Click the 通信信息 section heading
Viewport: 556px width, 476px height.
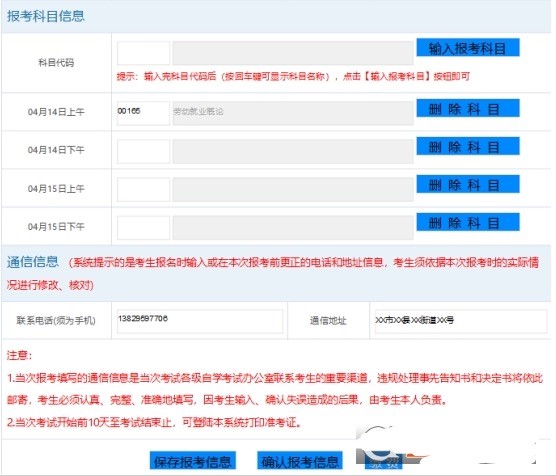[33, 262]
